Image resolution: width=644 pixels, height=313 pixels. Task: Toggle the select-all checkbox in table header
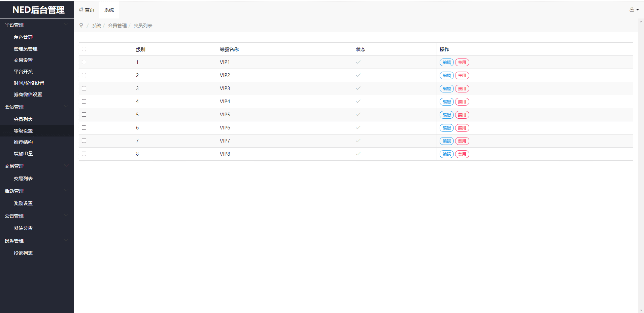click(x=84, y=49)
